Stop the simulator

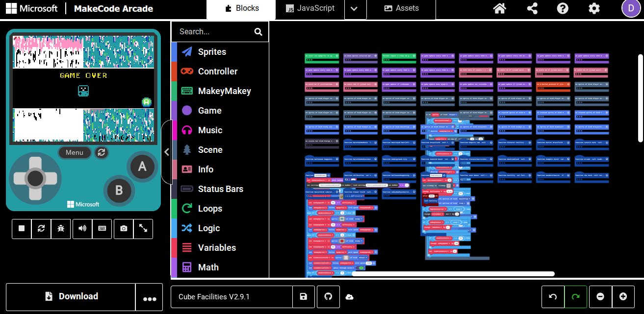[x=22, y=229]
